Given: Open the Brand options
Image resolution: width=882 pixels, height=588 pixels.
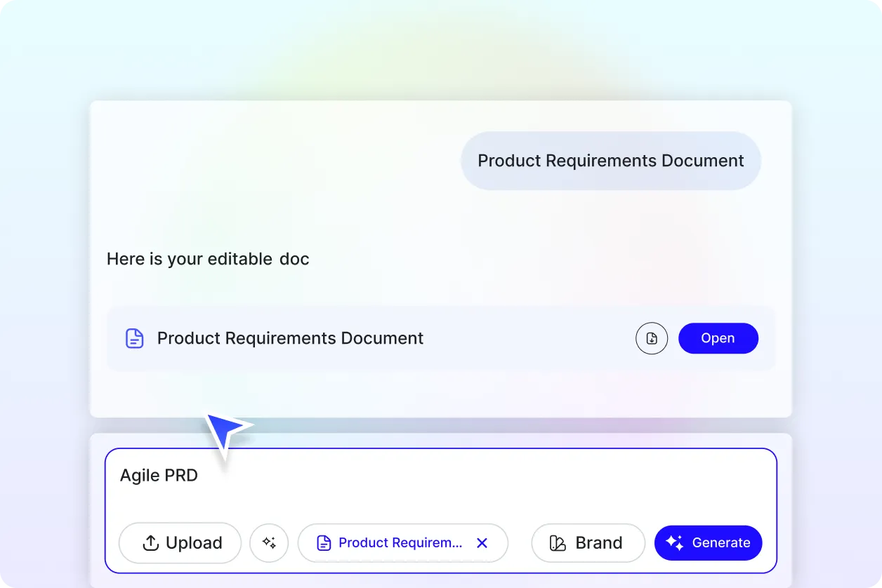Looking at the screenshot, I should [x=588, y=542].
